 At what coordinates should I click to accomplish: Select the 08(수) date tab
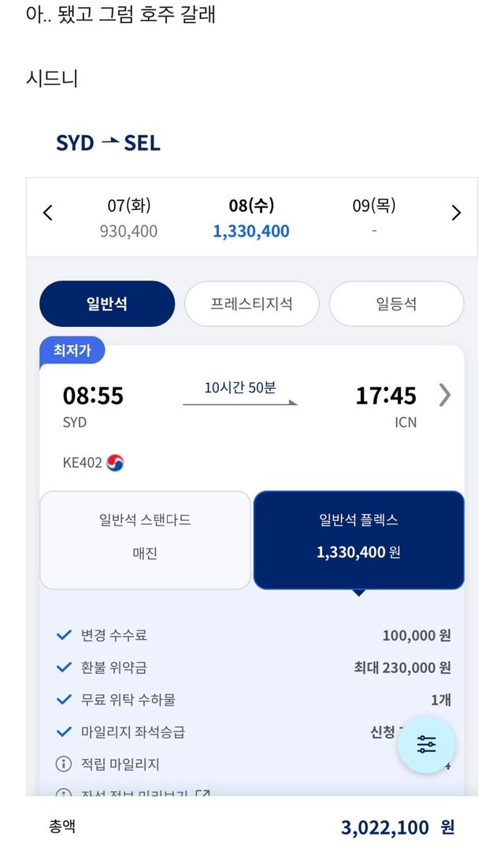[x=251, y=218]
